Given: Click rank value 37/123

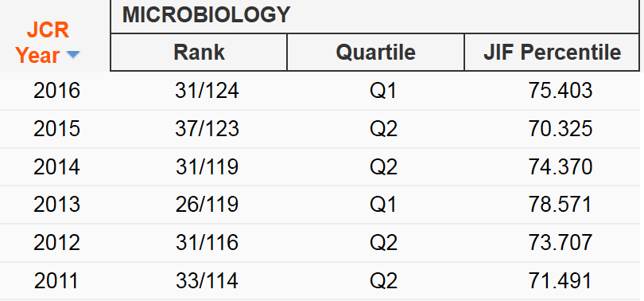Looking at the screenshot, I should coord(207,129).
